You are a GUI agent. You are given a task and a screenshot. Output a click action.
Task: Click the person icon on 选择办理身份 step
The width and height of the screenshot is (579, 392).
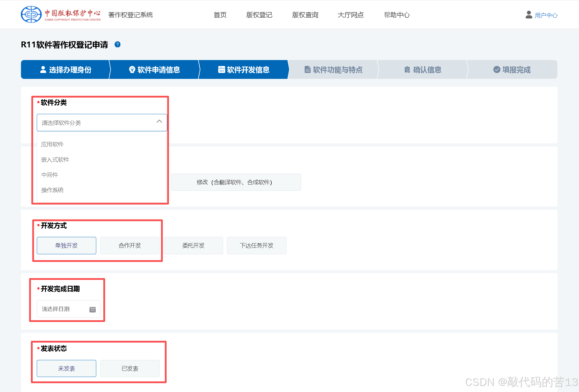(x=43, y=70)
